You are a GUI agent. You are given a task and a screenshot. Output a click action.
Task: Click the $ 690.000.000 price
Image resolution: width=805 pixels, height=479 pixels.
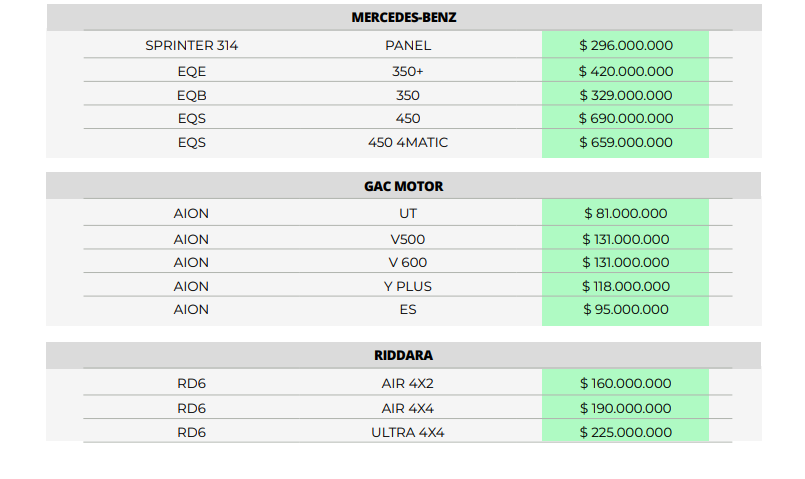[x=626, y=118]
